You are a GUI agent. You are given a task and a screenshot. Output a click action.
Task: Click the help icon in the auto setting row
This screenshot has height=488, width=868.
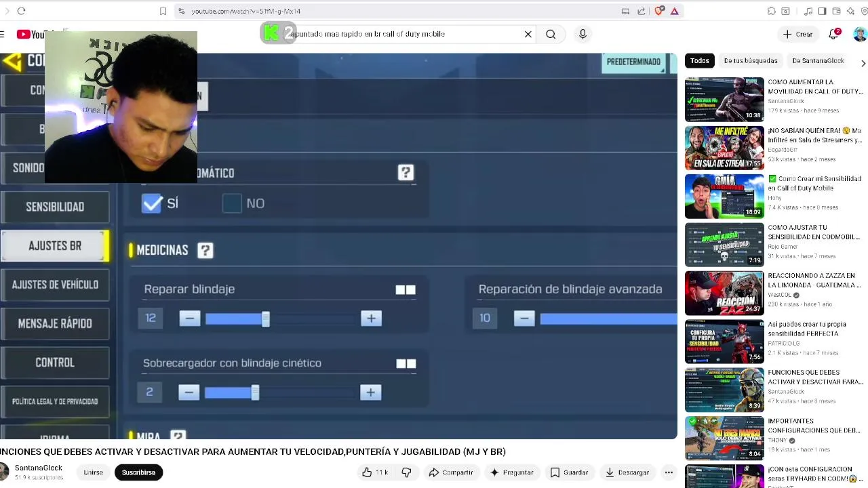[406, 173]
